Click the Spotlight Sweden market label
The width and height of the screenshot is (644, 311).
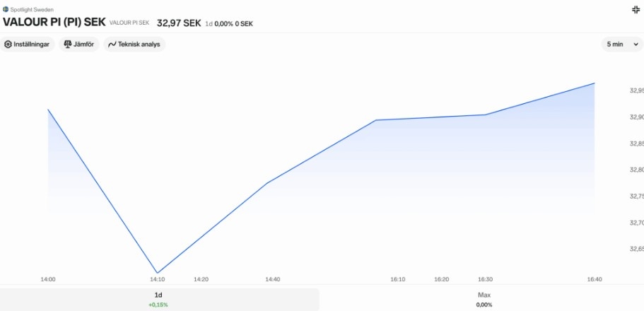[x=32, y=9]
